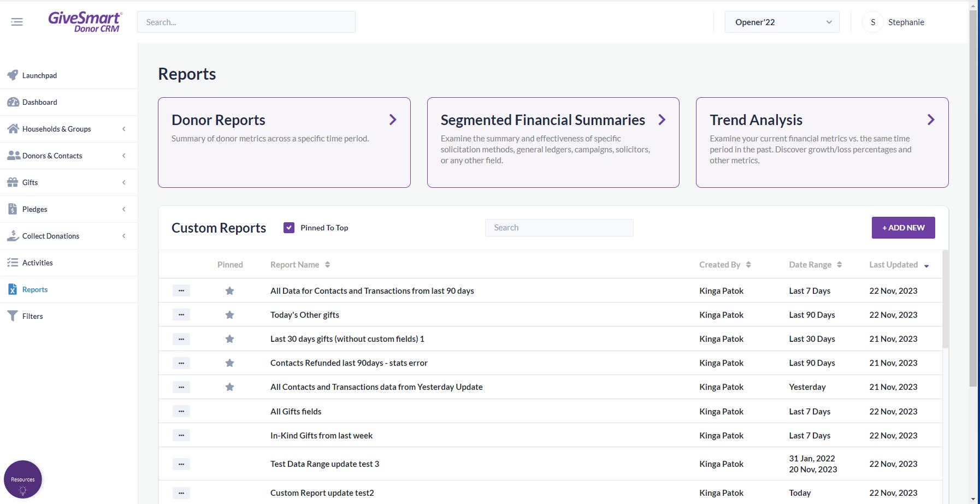Click the hamburger menu icon
The image size is (980, 504).
pos(17,22)
